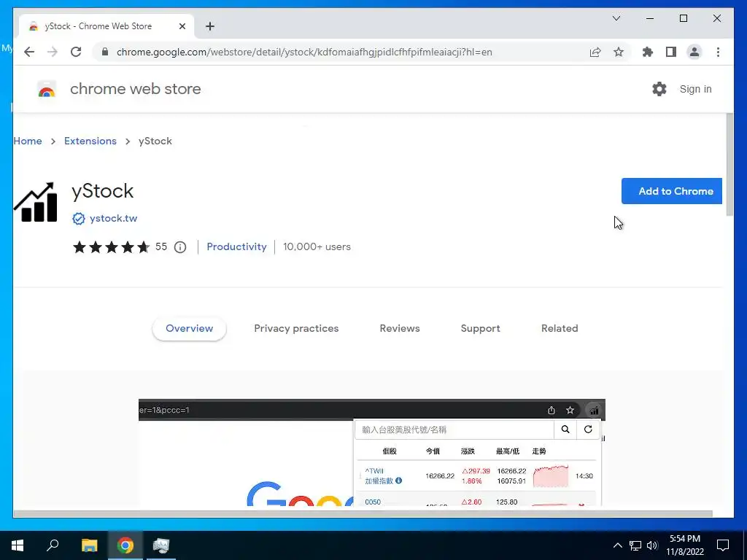Open Chrome's three-dot menu
Screen dimensions: 747x560
[x=718, y=52]
